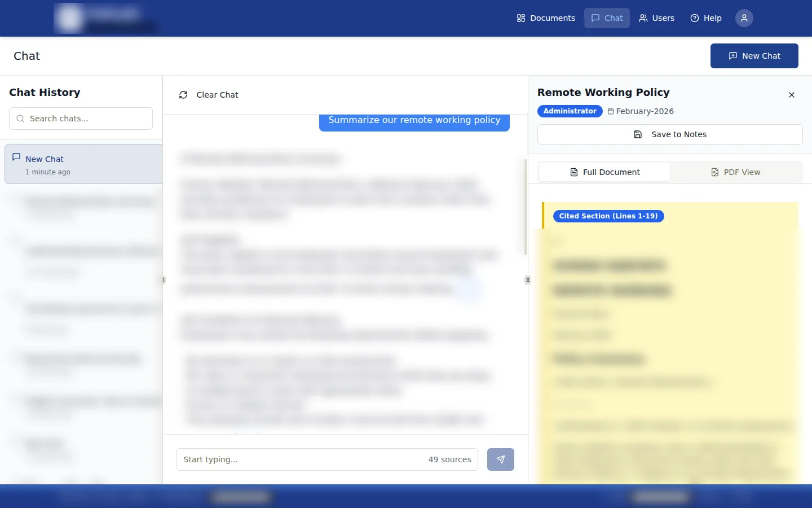Screen dimensions: 812x508
Task: Click the 49 sources indicator
Action: [449, 459]
